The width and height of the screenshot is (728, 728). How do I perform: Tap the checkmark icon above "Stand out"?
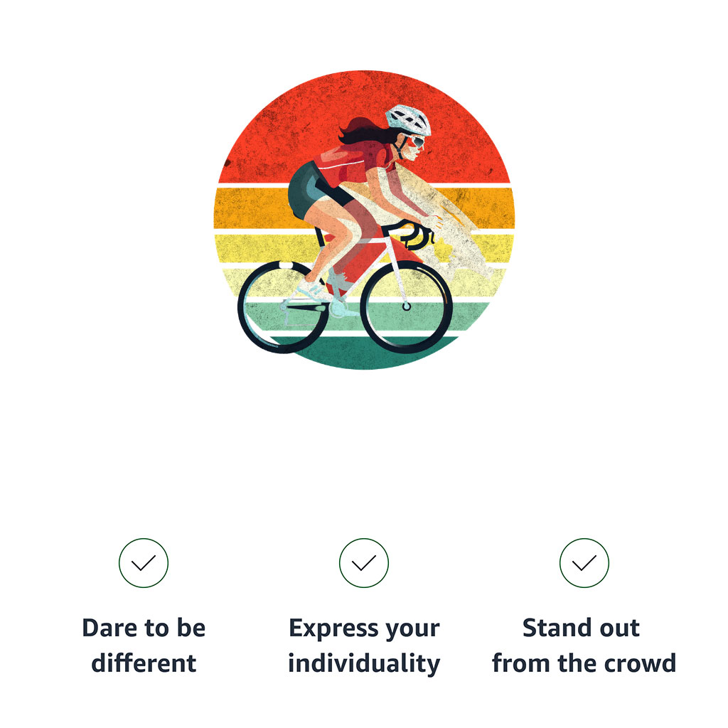click(x=584, y=563)
